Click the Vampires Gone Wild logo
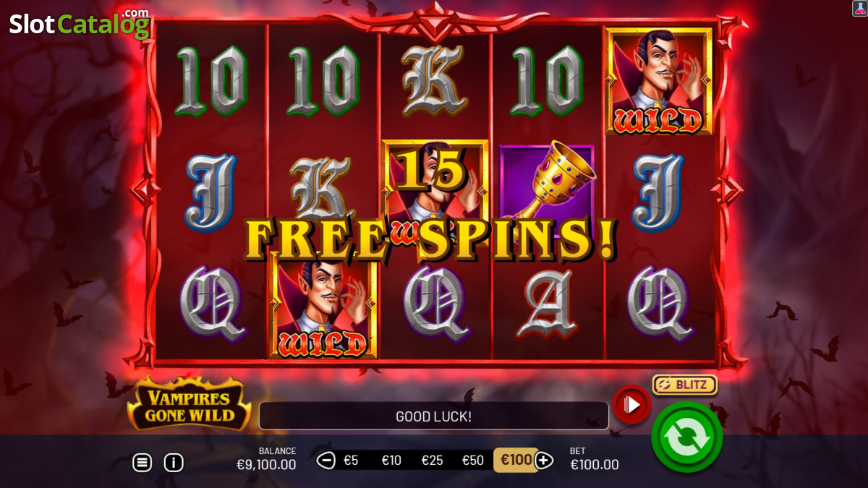This screenshot has width=868, height=488. coord(190,403)
